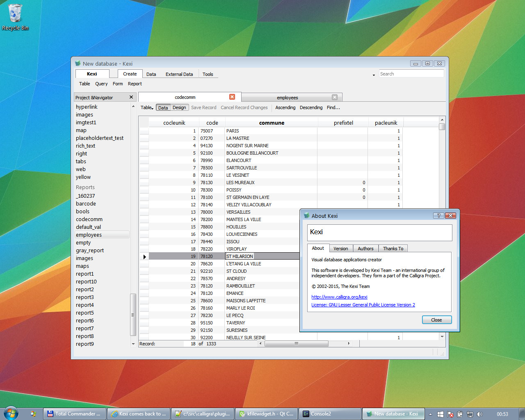The height and width of the screenshot is (420, 525).
Task: Open Console2 from the taskbar
Action: [330, 414]
